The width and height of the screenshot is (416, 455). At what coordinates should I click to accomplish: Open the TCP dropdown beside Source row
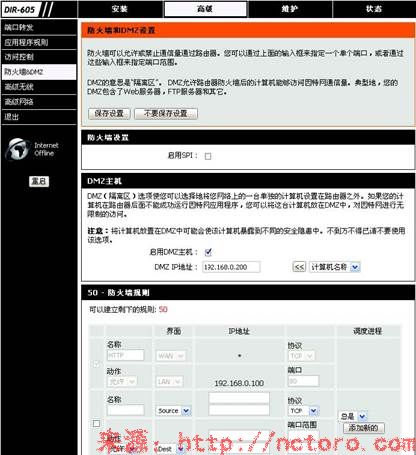coord(303,411)
